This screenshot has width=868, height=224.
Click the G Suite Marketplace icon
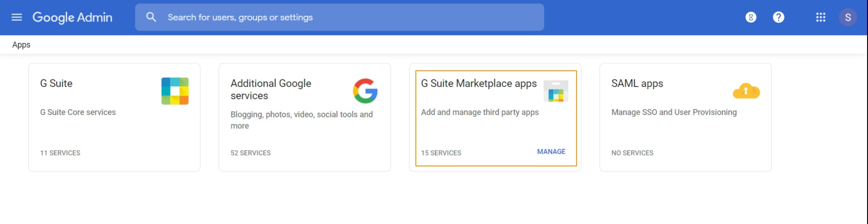(x=556, y=92)
